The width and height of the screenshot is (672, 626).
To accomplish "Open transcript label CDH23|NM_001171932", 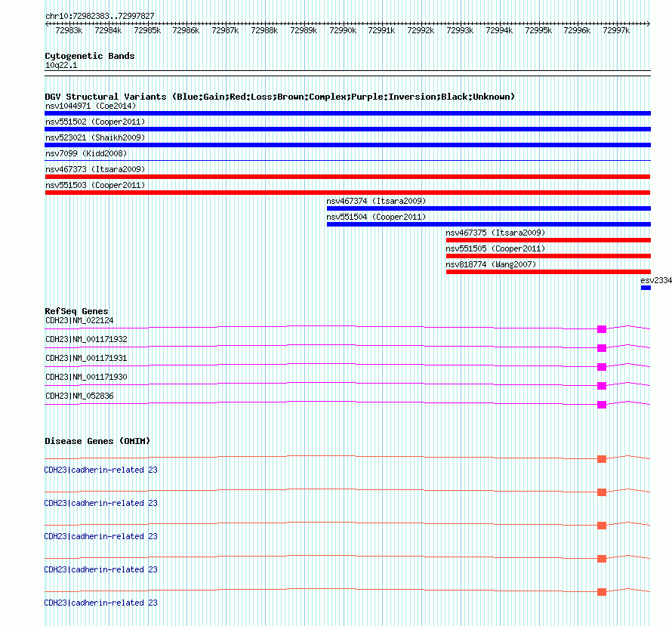I will 86,339.
